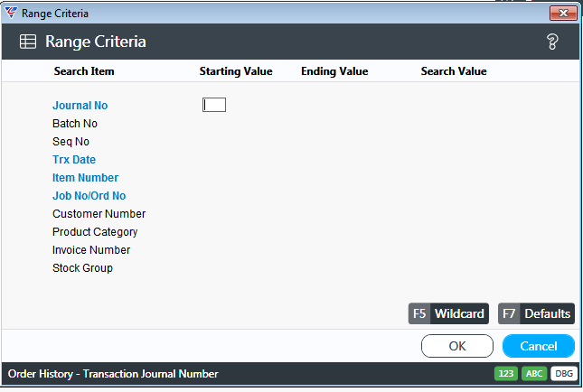Screen dimensions: 583x392
Task: Choose the Item Number search item
Action: [x=85, y=178]
